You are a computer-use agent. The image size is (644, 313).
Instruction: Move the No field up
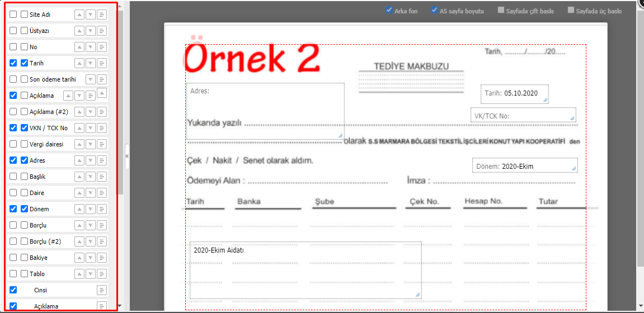click(79, 47)
